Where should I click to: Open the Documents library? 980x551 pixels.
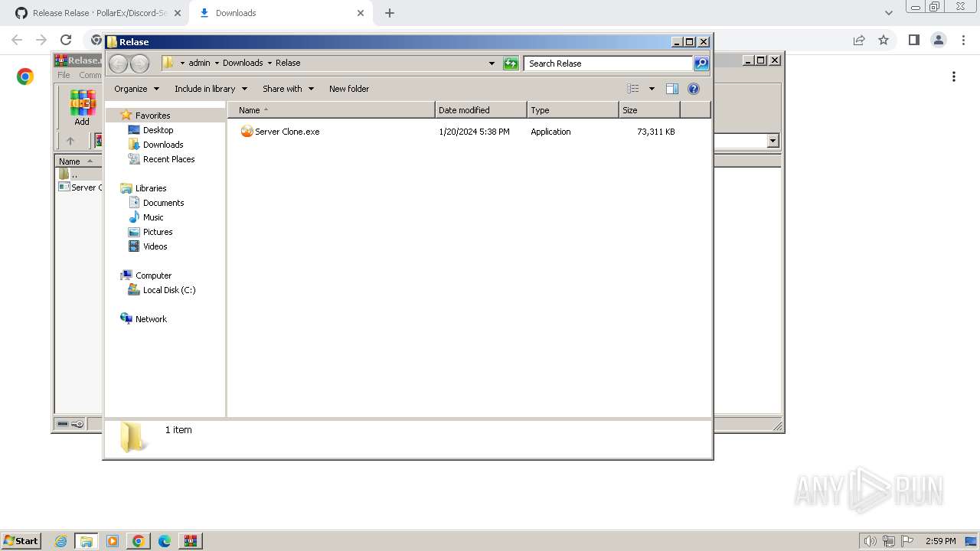click(163, 203)
